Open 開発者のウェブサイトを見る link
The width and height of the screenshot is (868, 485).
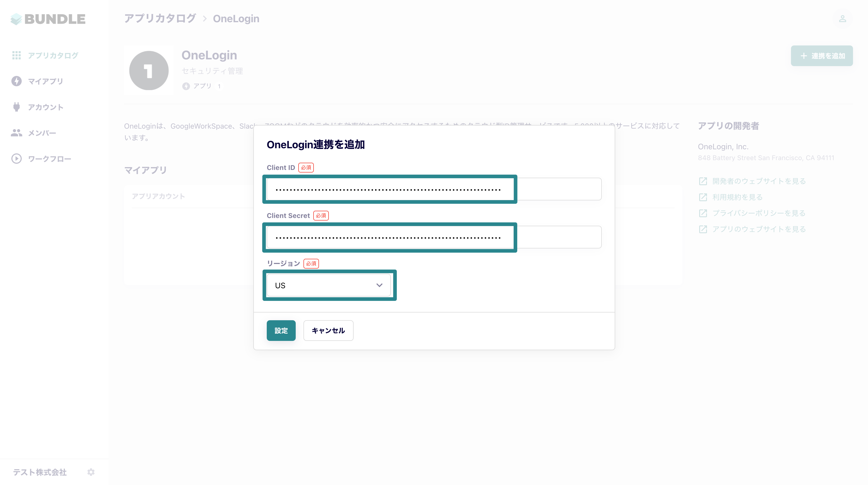pyautogui.click(x=759, y=181)
